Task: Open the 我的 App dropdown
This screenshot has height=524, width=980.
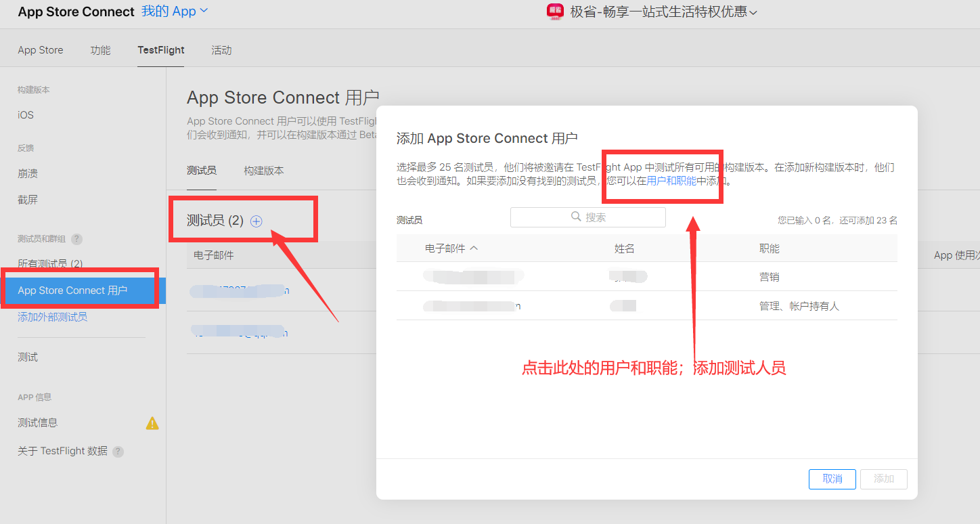Action: [175, 12]
